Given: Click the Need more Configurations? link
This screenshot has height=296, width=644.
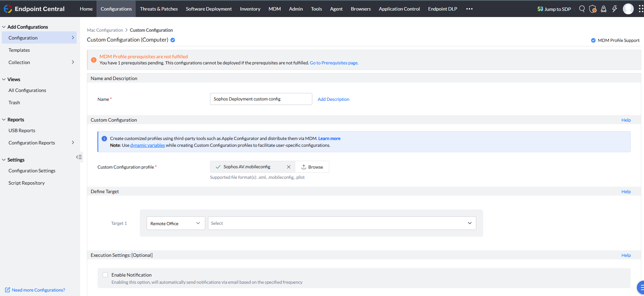Looking at the screenshot, I should pos(39,290).
